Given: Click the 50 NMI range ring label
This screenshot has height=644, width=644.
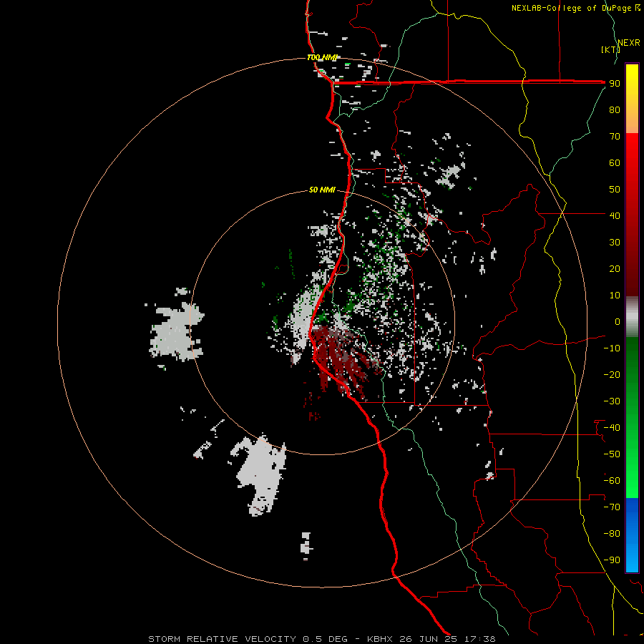Looking at the screenshot, I should pyautogui.click(x=322, y=190).
